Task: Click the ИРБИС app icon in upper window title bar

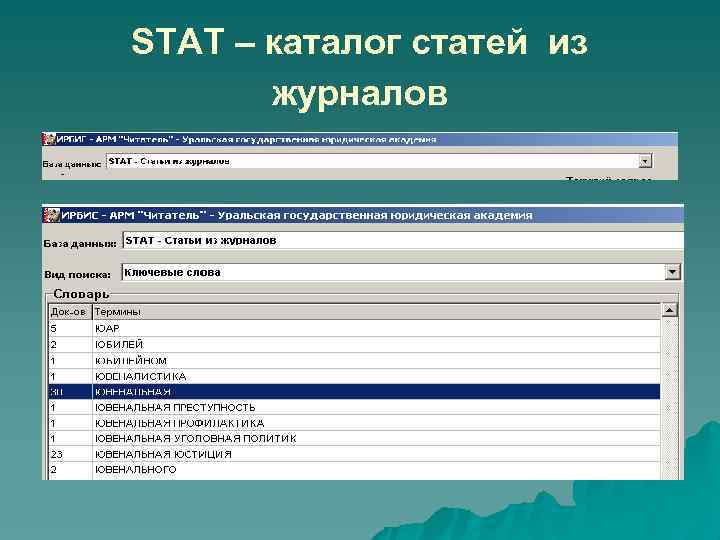Action: [49, 139]
